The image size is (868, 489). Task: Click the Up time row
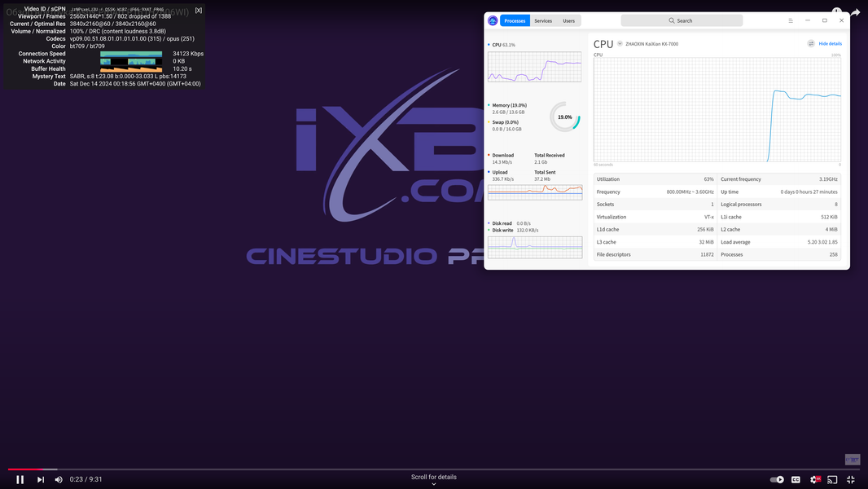tap(779, 192)
